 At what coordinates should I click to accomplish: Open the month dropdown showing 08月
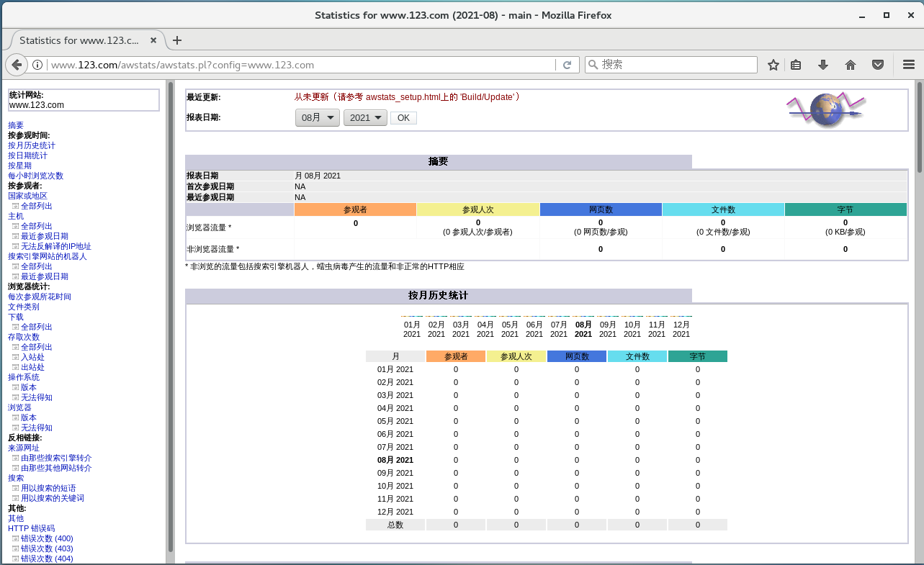(317, 118)
